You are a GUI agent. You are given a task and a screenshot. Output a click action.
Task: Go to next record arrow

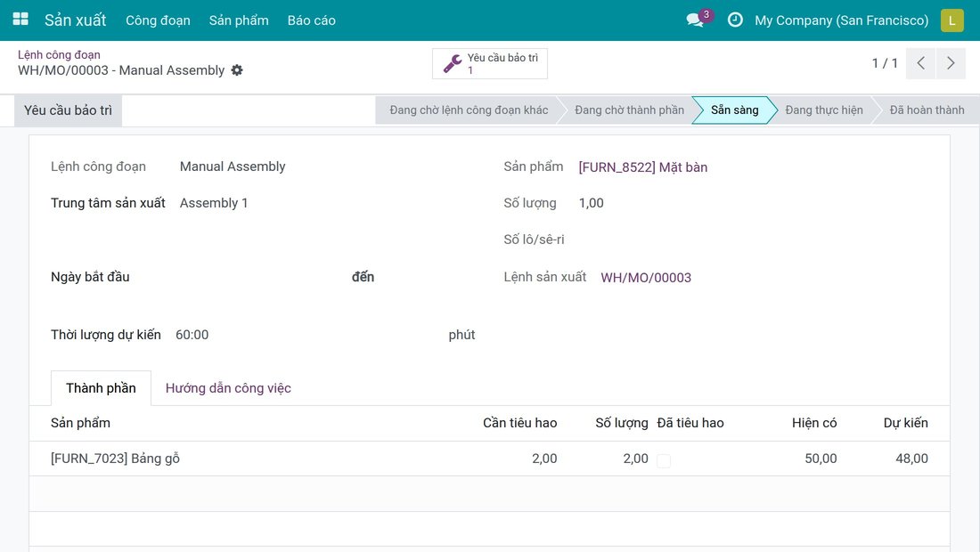(951, 63)
